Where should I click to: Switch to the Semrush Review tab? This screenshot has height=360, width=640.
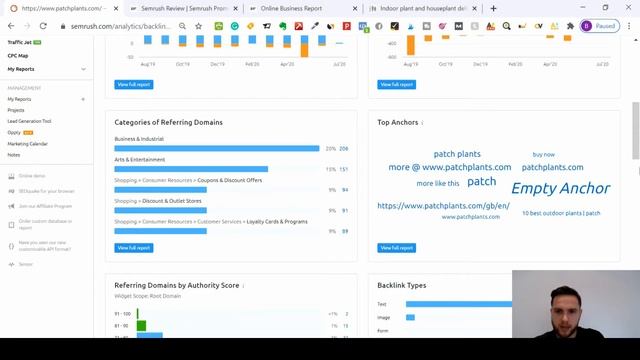pyautogui.click(x=184, y=8)
